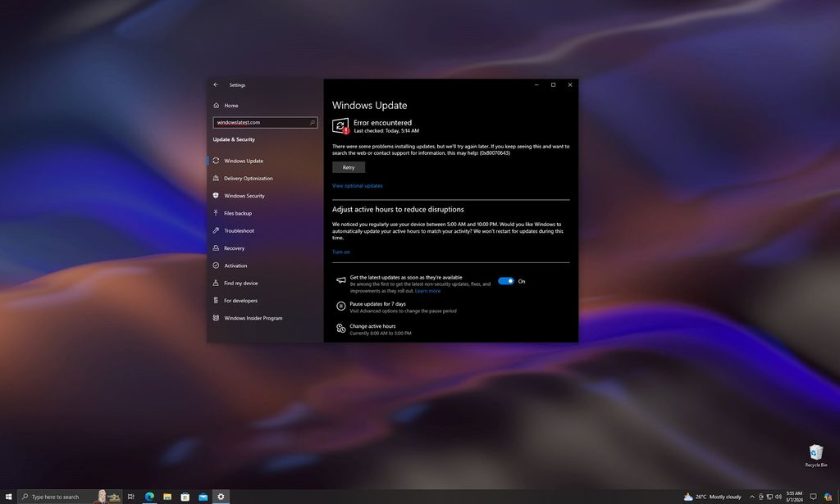Click the Retry button for updates
The height and width of the screenshot is (504, 840).
coord(348,166)
